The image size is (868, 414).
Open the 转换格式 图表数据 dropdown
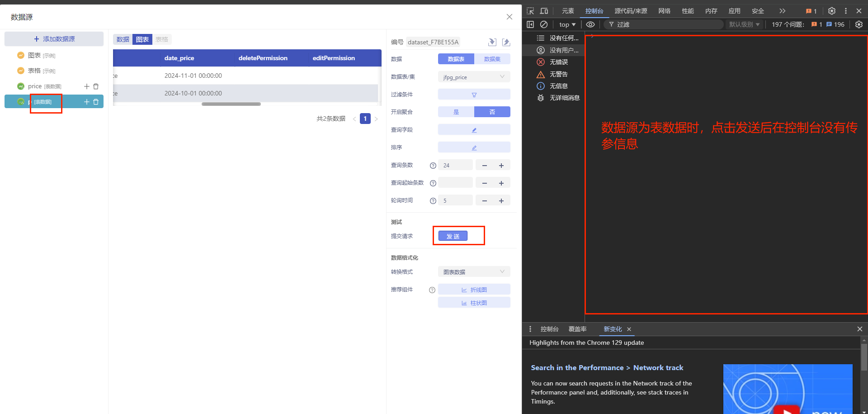pyautogui.click(x=474, y=272)
